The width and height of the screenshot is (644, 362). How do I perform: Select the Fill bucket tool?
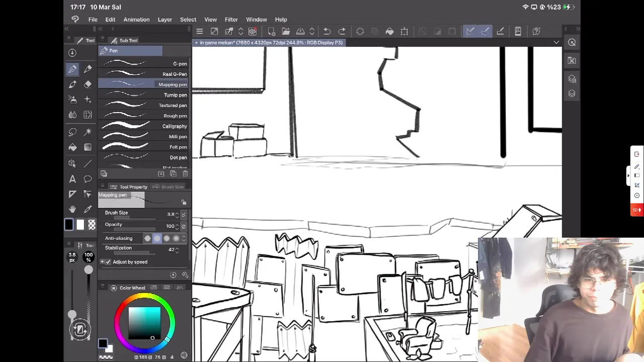coord(72,147)
